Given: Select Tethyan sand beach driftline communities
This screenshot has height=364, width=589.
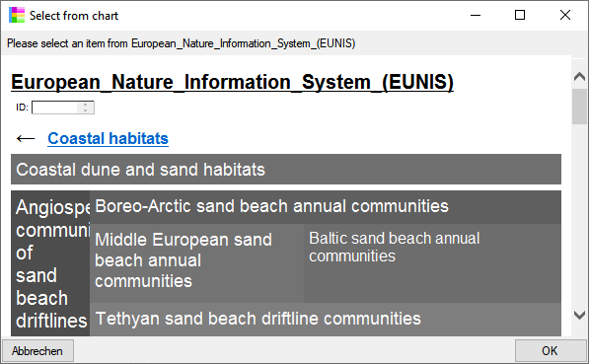Looking at the screenshot, I should click(x=326, y=320).
